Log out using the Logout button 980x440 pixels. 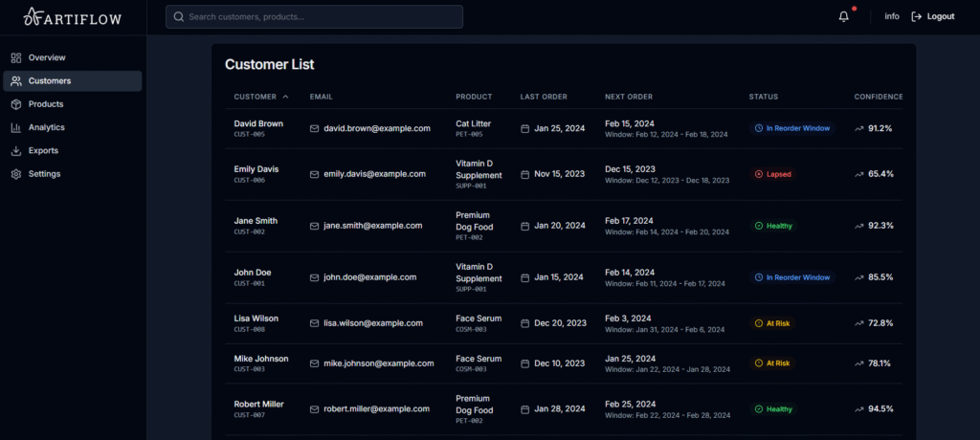pos(932,16)
